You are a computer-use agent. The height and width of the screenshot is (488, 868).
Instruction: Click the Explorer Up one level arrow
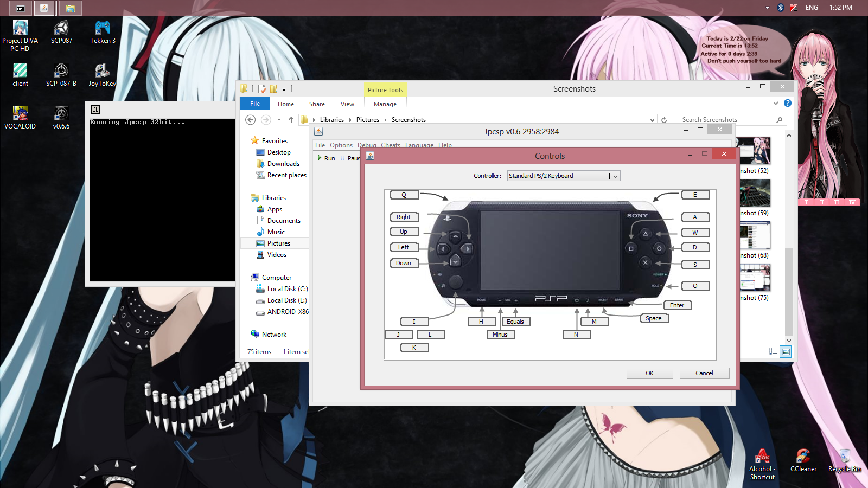(291, 120)
